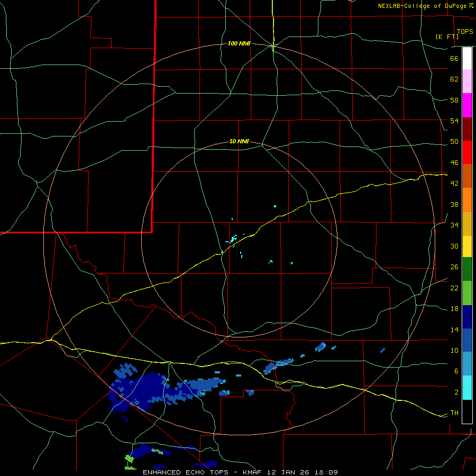Image resolution: width=476 pixels, height=476 pixels.
Task: Click the white swatch in the tops legend
Action: [467, 58]
